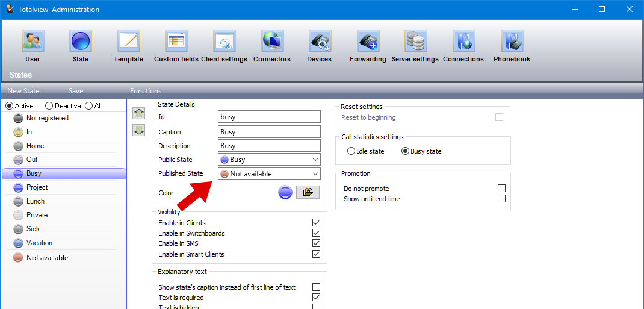
Task: Select the Lunch state
Action: pos(64,201)
